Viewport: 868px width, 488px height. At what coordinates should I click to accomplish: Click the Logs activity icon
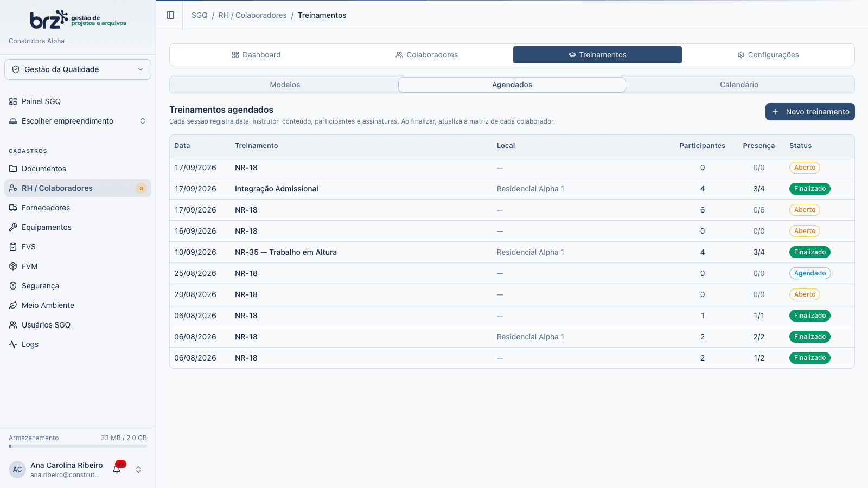(13, 344)
